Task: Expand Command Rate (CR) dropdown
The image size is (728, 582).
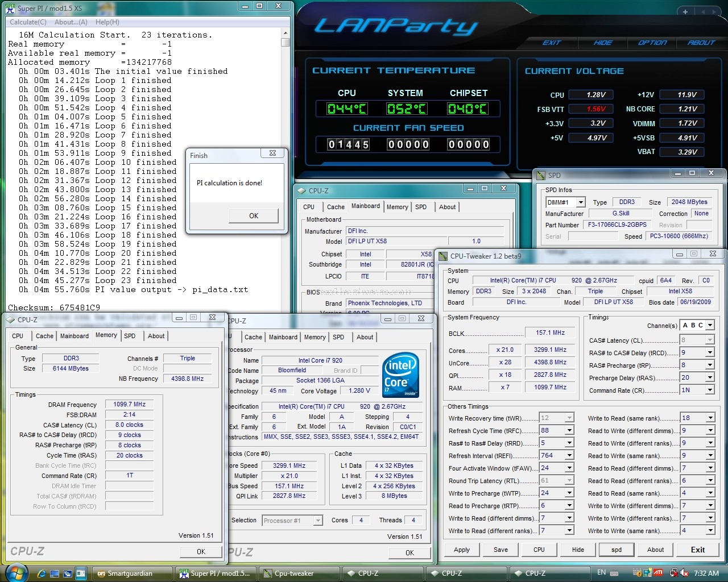Action: click(710, 390)
